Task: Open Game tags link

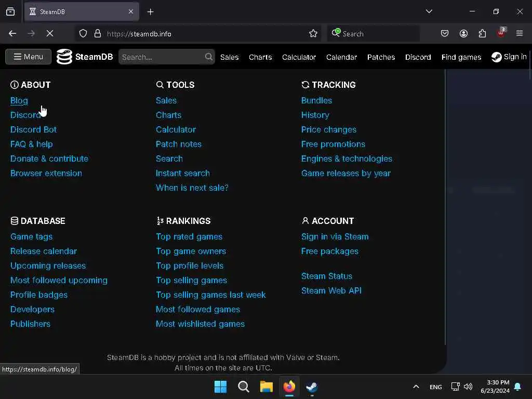Action: (x=31, y=236)
